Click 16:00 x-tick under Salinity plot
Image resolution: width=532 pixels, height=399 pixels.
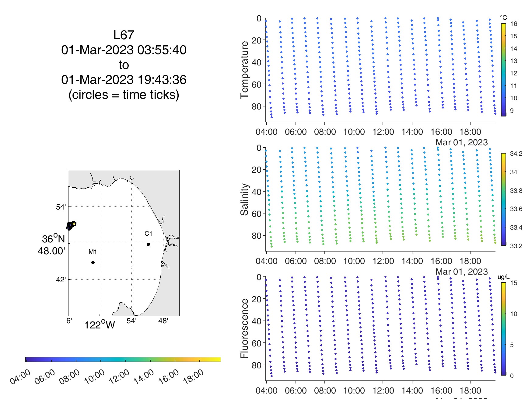[x=441, y=261]
